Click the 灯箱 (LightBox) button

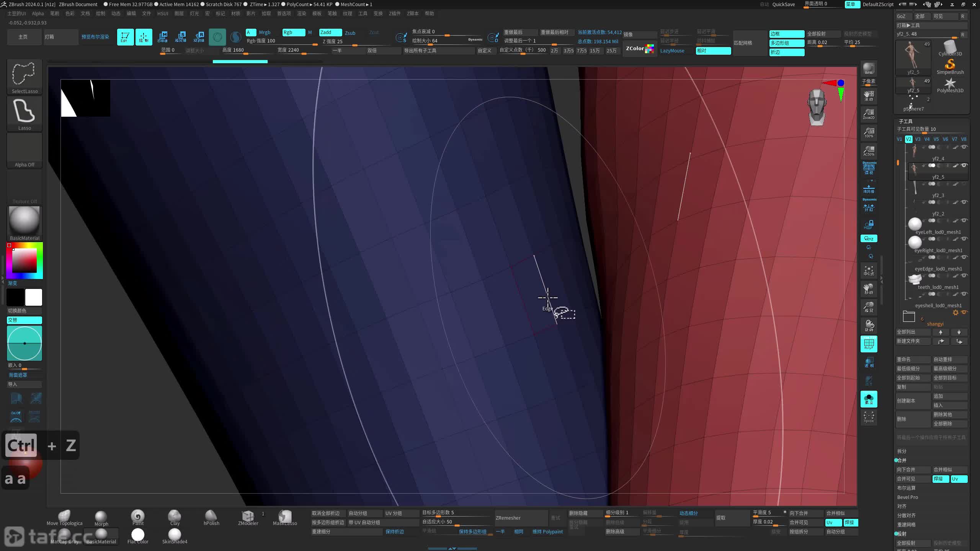point(61,37)
